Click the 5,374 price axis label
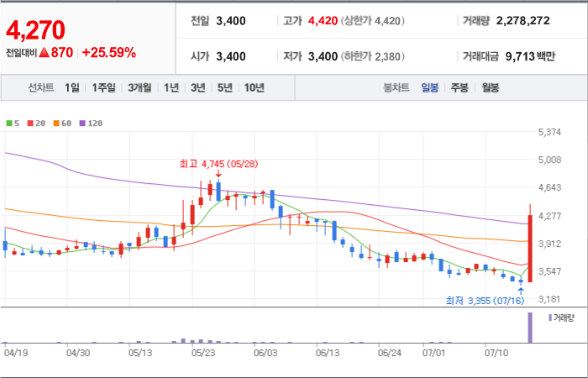The height and width of the screenshot is (378, 588). [549, 133]
